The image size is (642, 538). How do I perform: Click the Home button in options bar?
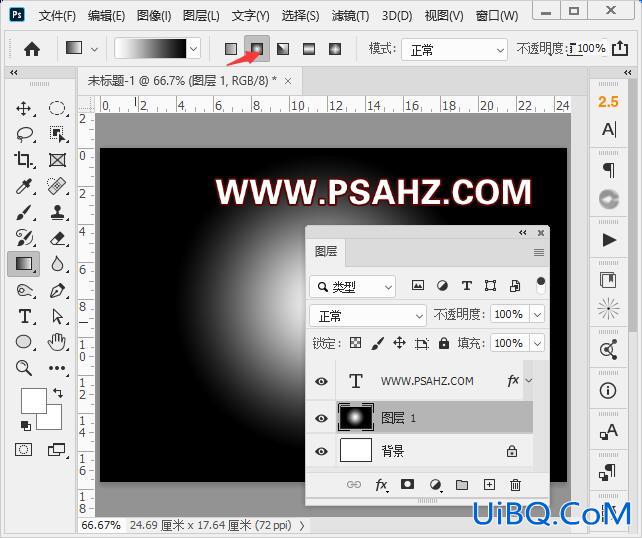coord(32,50)
